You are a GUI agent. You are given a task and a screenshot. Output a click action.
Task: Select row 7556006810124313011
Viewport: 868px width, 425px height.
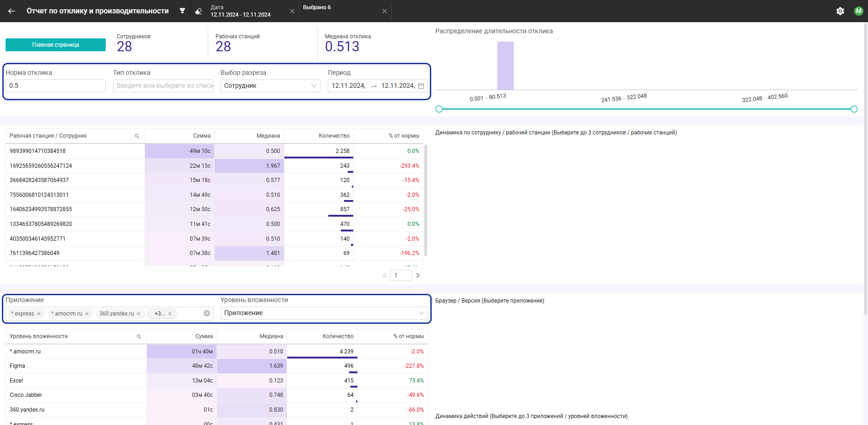tap(214, 195)
